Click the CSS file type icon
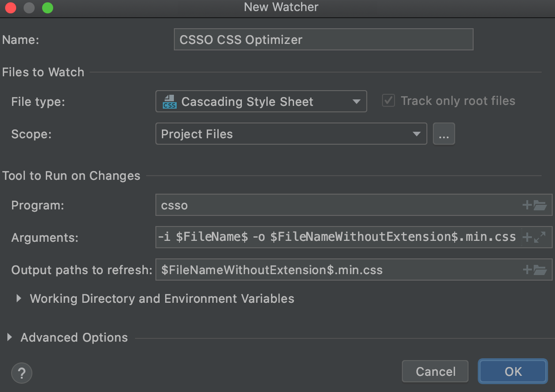This screenshot has height=392, width=555. click(169, 101)
